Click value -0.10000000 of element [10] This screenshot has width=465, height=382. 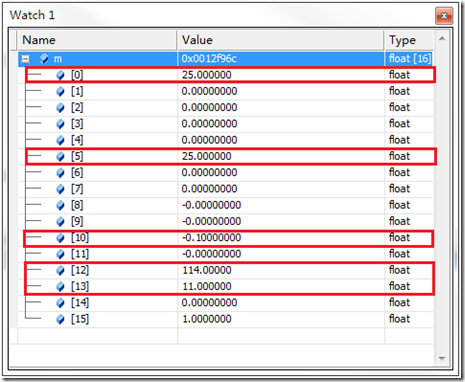point(211,238)
